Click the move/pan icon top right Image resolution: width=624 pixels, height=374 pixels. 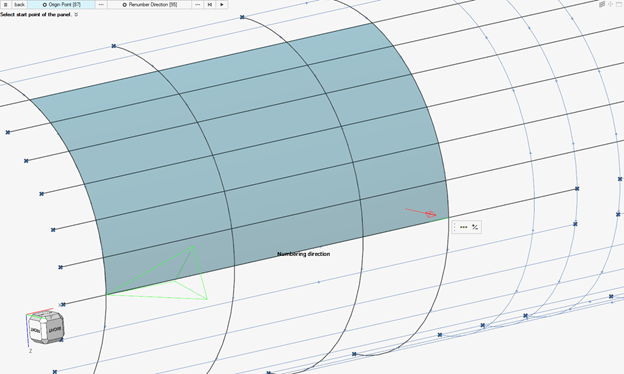coord(610,4)
